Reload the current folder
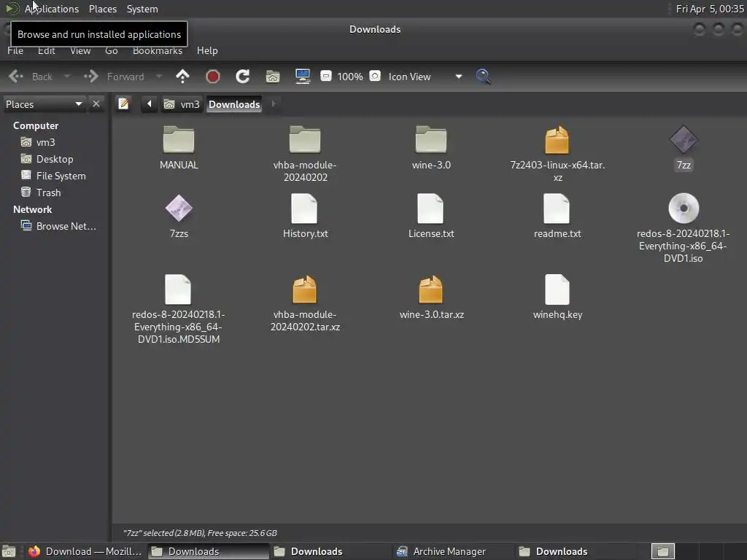The height and width of the screenshot is (560, 747). pos(242,76)
